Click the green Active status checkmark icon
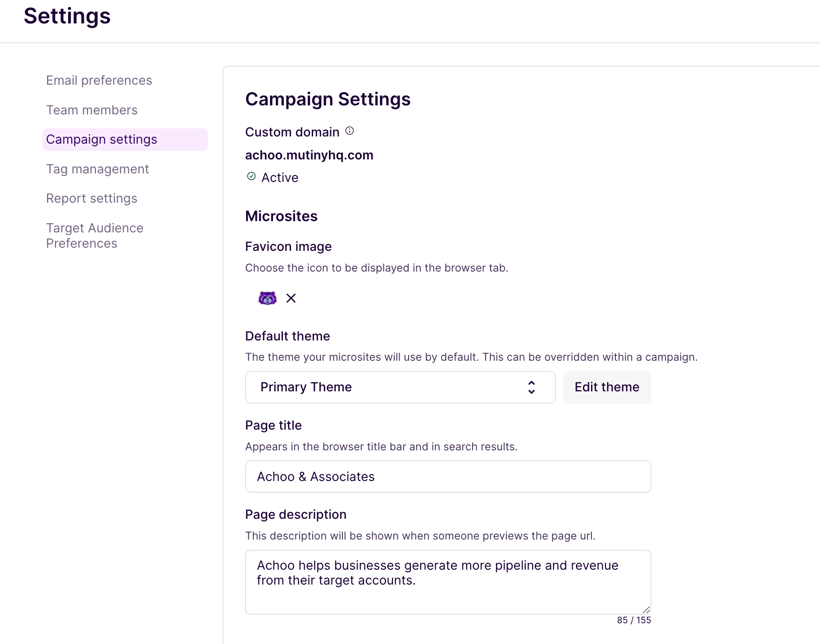This screenshot has height=644, width=819. pyautogui.click(x=251, y=177)
